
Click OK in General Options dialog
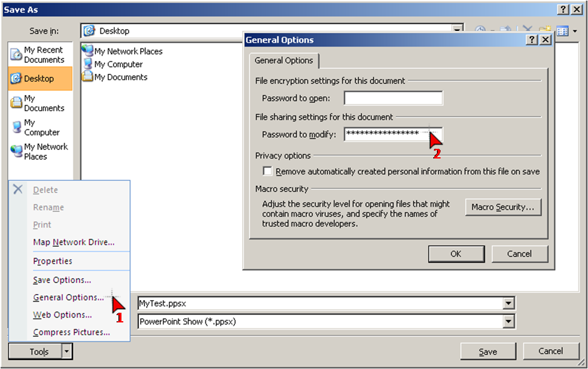[x=456, y=253]
